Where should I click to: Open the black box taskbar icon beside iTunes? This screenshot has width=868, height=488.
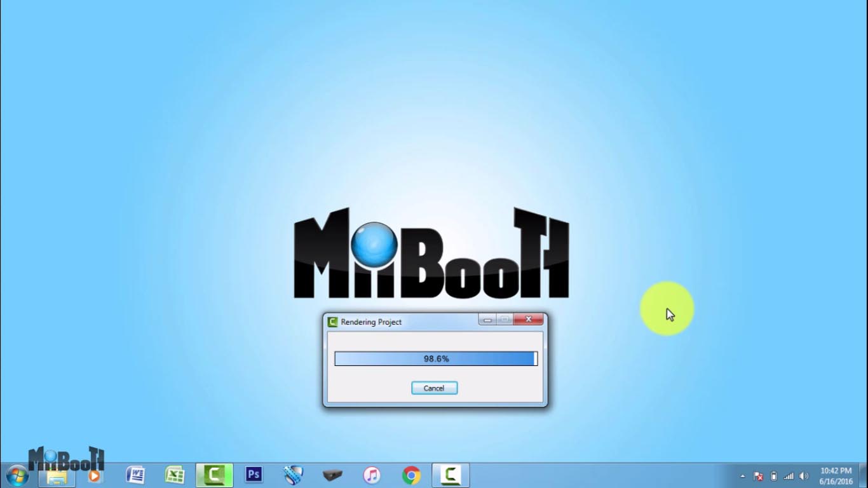(332, 475)
